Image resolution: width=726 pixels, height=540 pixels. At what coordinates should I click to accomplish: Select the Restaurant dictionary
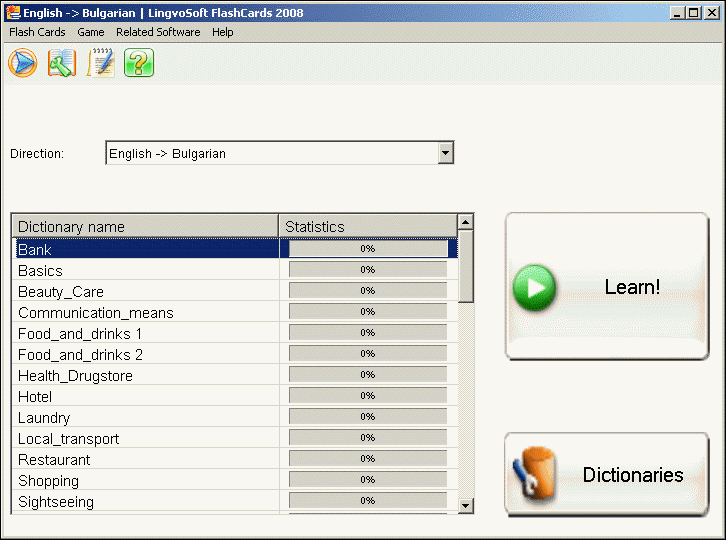click(235, 459)
